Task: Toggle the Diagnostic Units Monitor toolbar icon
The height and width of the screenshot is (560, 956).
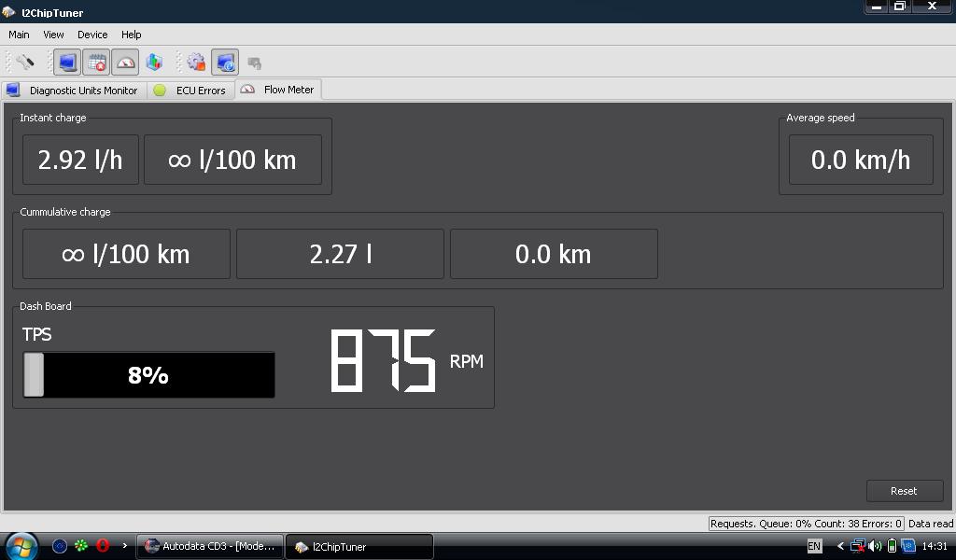Action: click(67, 63)
